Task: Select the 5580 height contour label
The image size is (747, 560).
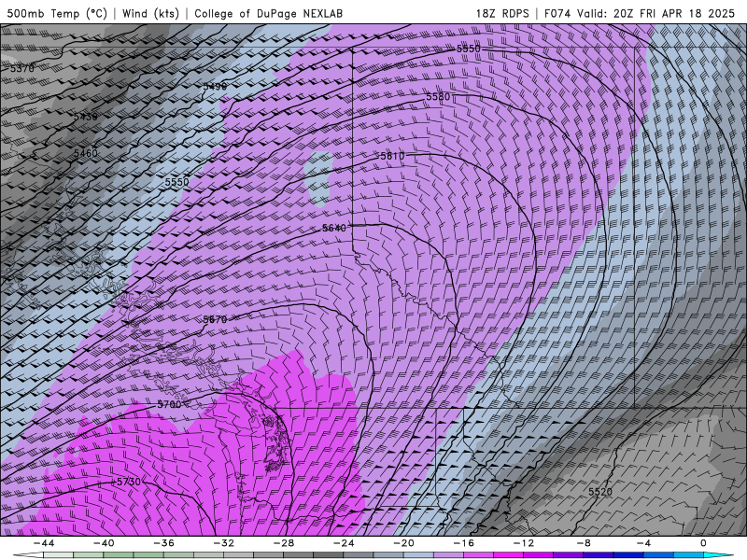Action: pyautogui.click(x=438, y=97)
